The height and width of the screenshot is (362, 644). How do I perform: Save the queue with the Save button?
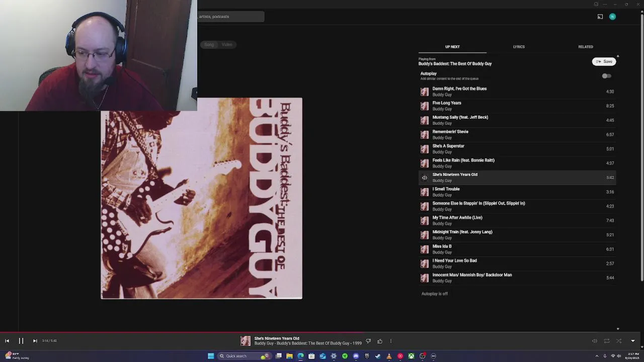coord(604,61)
